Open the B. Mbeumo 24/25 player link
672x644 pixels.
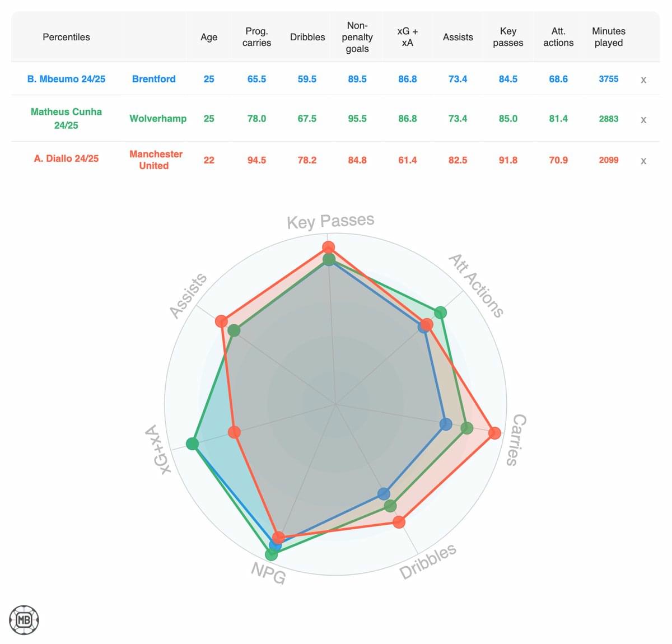66,79
